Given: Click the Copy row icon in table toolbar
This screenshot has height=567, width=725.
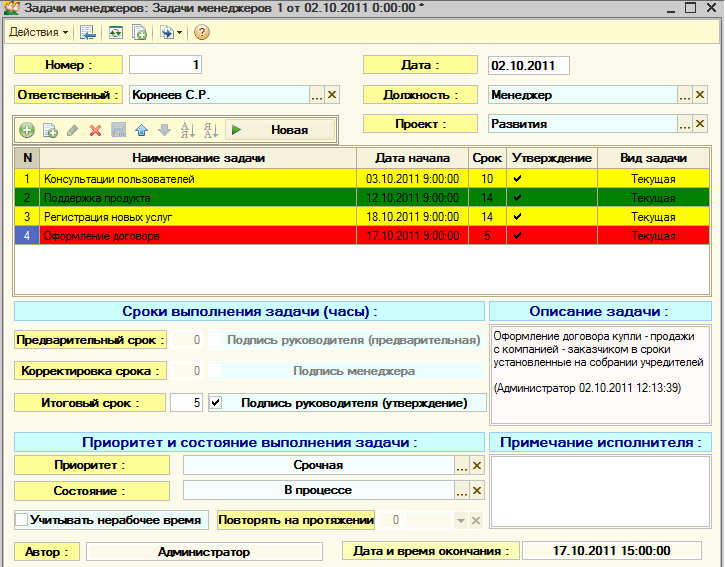Looking at the screenshot, I should 50,130.
